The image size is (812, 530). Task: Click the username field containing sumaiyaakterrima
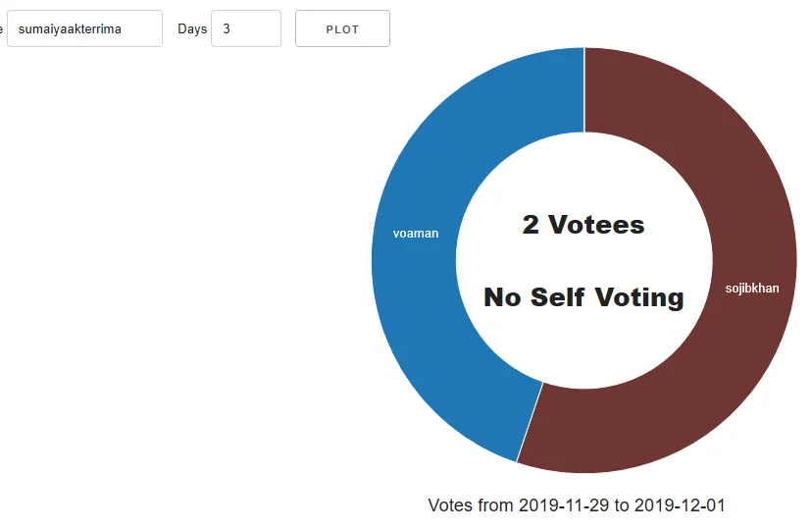tap(84, 28)
